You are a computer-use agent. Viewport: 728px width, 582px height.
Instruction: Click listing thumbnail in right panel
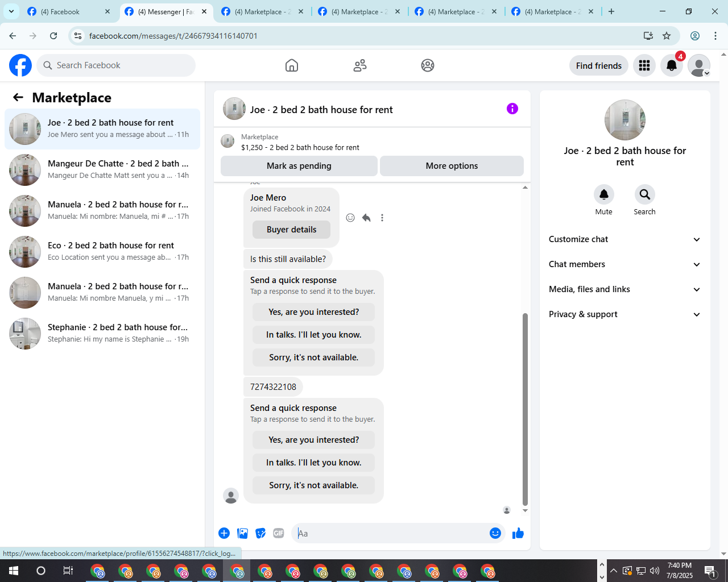625,120
